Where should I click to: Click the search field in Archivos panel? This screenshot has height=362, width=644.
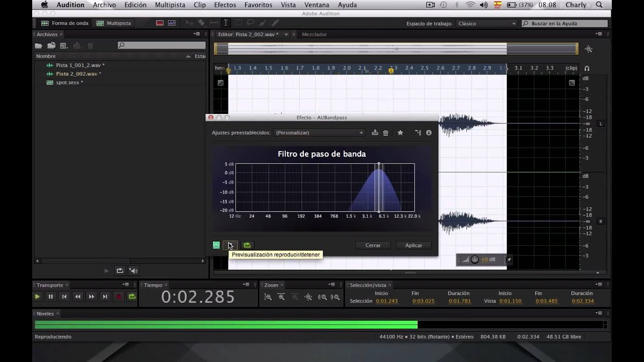(161, 45)
